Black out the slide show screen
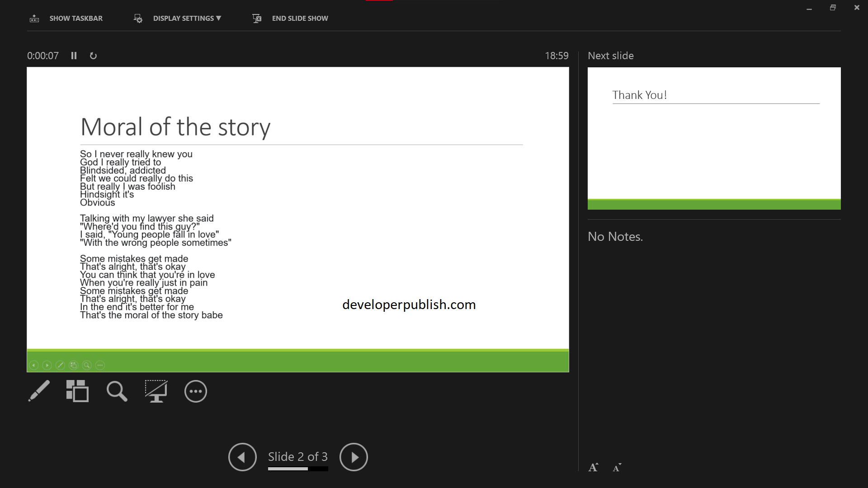 coord(156,391)
